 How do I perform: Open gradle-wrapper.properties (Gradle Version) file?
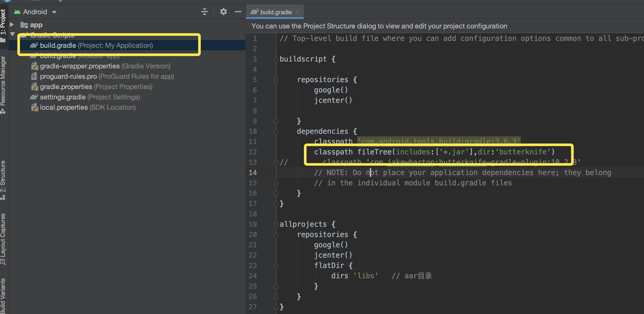point(105,66)
